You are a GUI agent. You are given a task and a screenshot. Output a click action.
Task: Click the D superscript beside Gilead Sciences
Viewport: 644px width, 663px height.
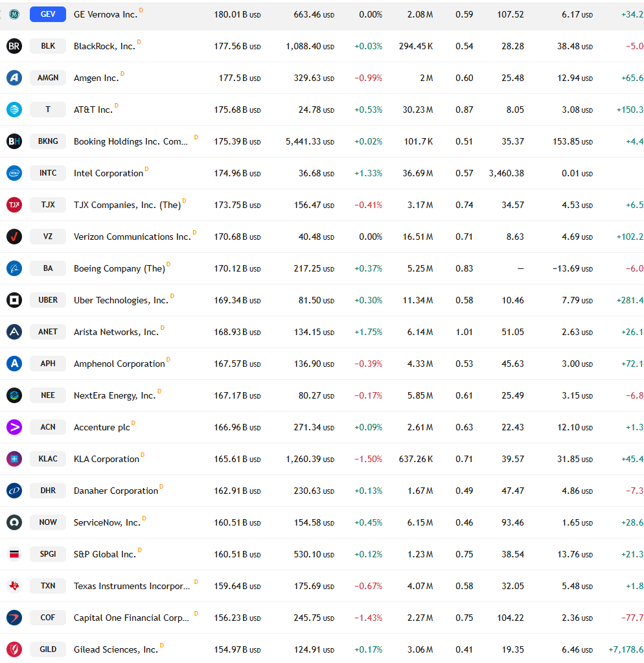pyautogui.click(x=162, y=646)
